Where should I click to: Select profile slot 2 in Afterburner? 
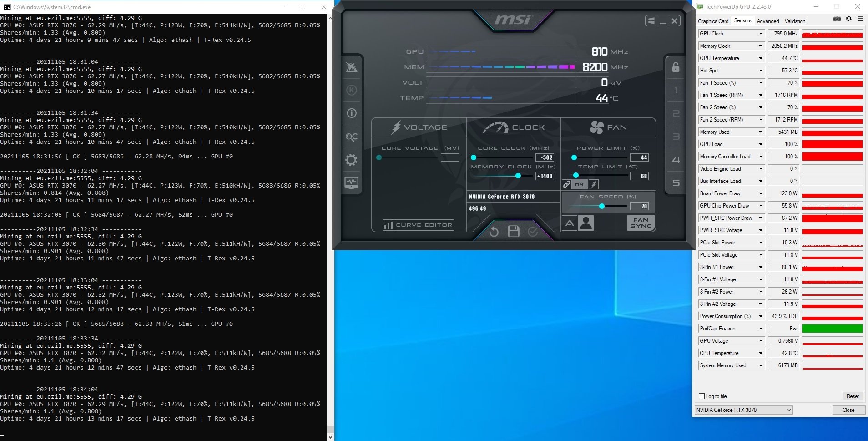coord(676,113)
